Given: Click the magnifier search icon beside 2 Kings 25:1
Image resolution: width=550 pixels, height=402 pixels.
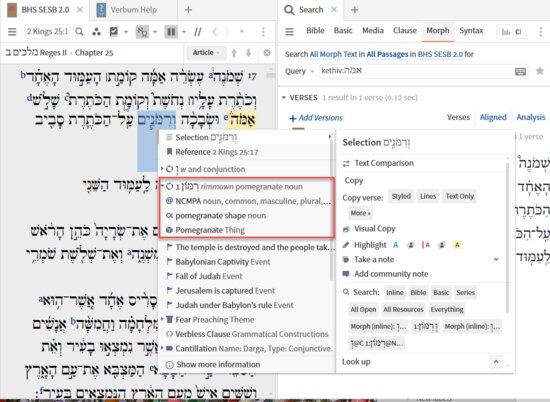Looking at the screenshot, I should pyautogui.click(x=80, y=32).
